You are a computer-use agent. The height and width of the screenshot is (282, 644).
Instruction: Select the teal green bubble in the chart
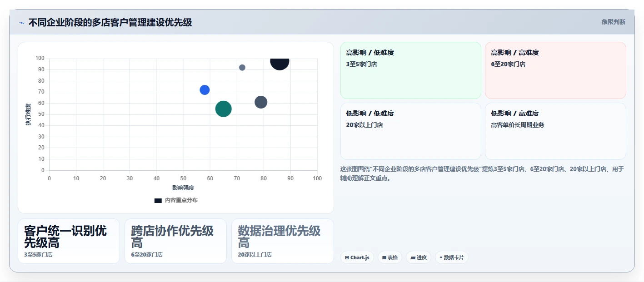coord(223,109)
